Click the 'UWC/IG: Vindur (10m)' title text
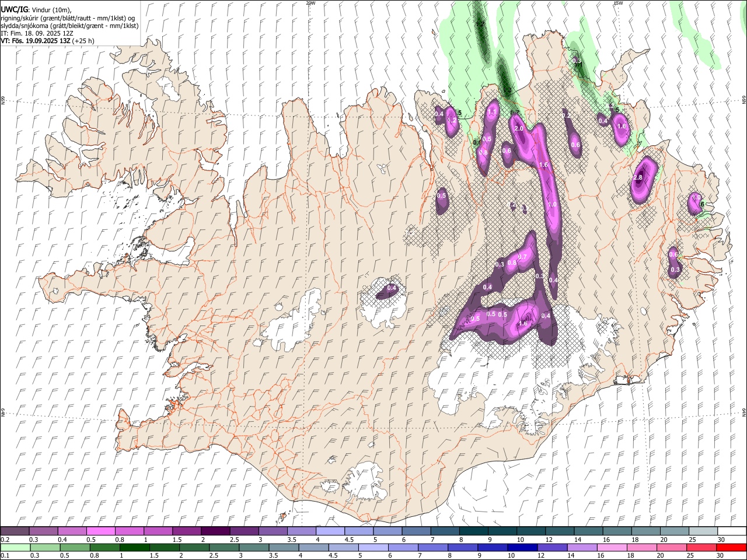Image resolution: width=747 pixels, height=560 pixels. pyautogui.click(x=36, y=9)
